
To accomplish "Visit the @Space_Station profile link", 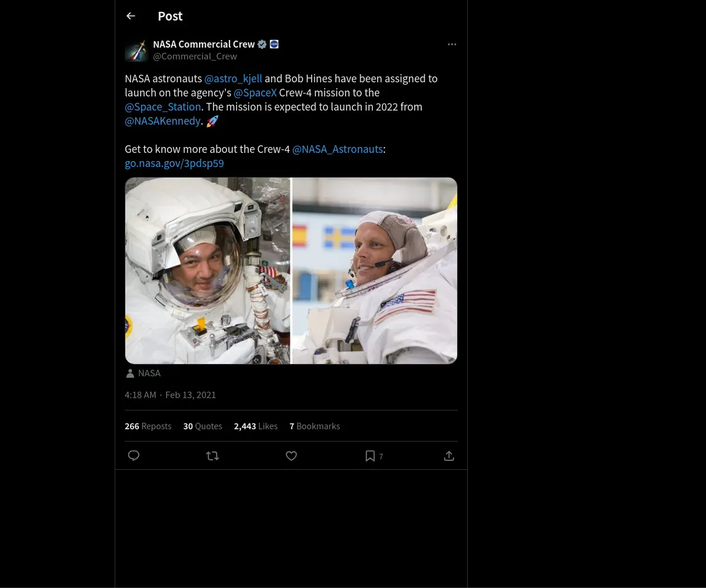I will point(163,107).
